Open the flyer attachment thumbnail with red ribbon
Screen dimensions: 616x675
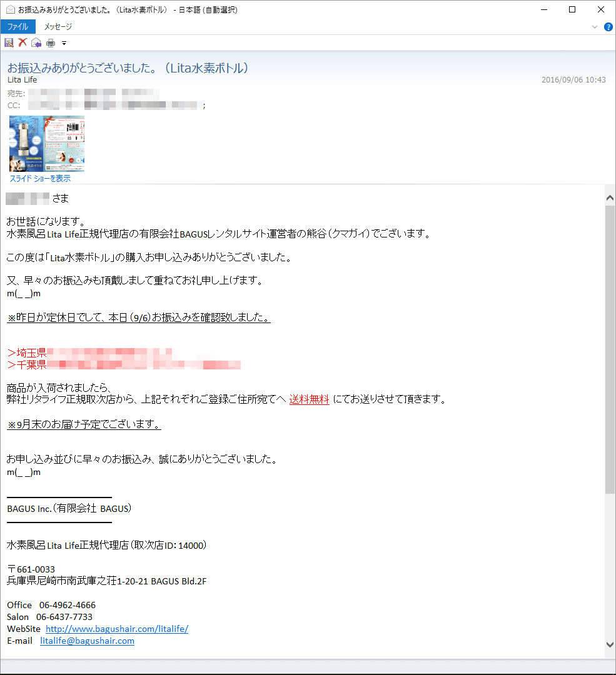[x=64, y=143]
